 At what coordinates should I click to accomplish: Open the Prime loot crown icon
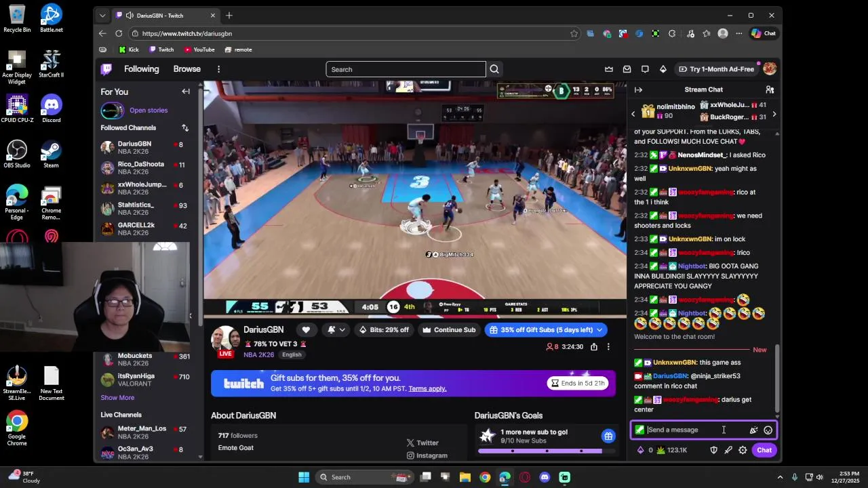tap(609, 69)
